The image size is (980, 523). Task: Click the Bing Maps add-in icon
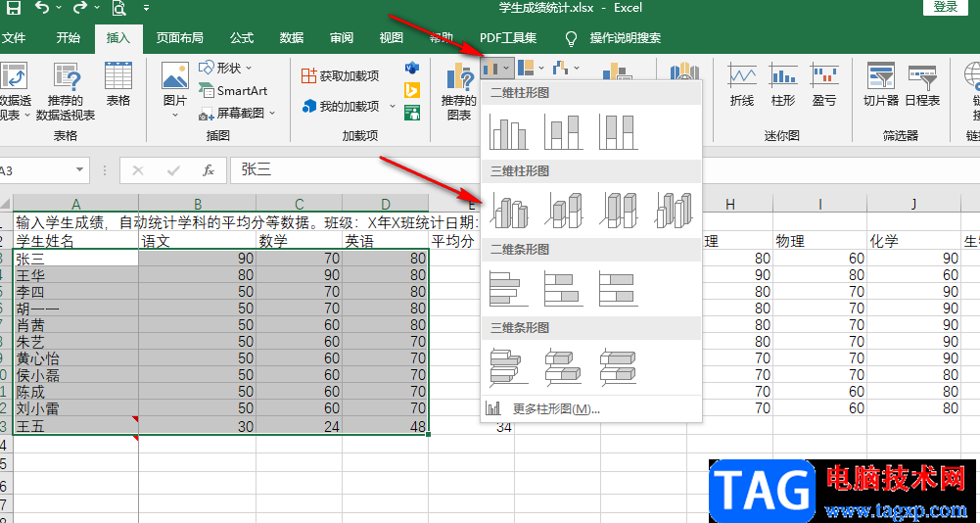coord(412,91)
